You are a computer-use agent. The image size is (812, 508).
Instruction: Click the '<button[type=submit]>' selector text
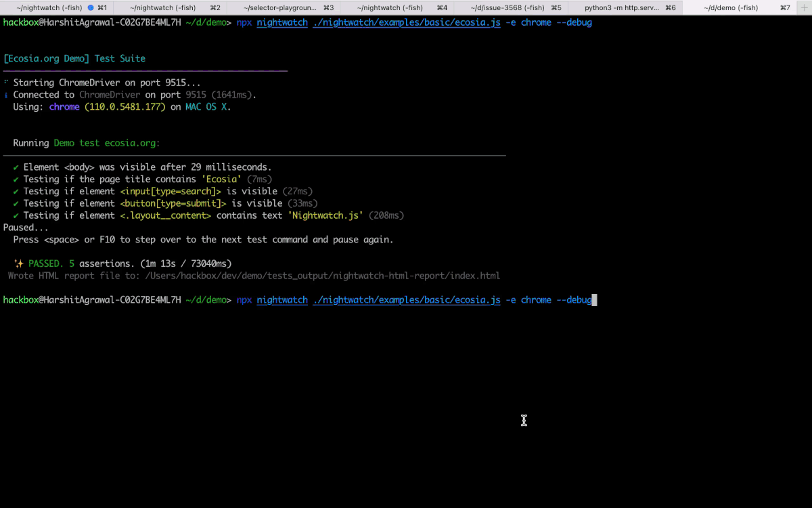pos(173,204)
